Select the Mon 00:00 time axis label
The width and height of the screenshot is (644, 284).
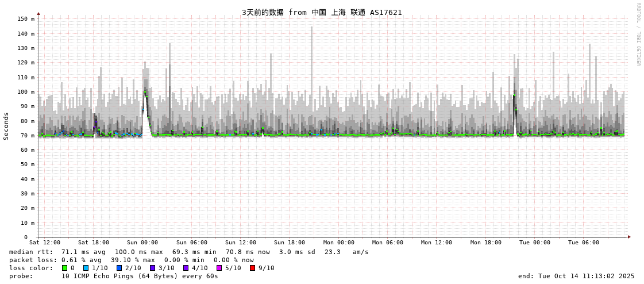tap(339, 243)
